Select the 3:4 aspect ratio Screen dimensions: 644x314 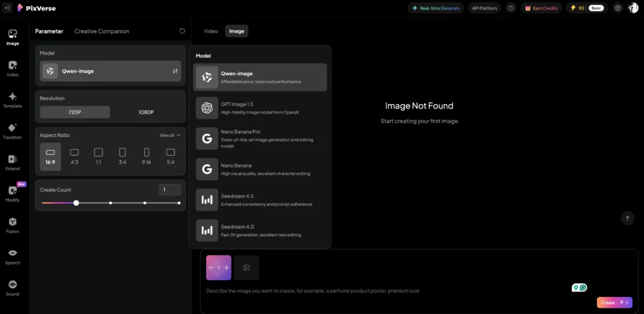pos(123,156)
